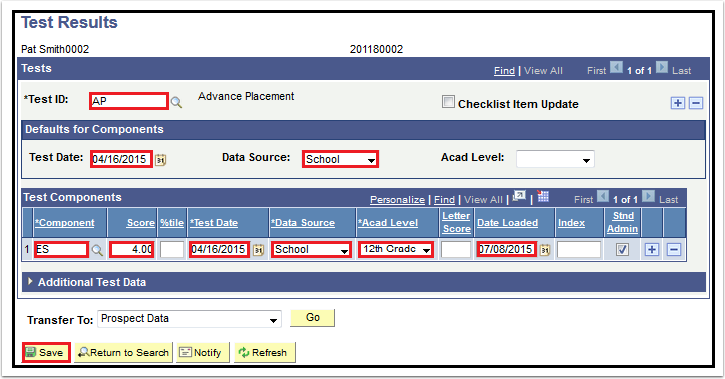The image size is (725, 379).
Task: Click Find link in Tests header
Action: coord(504,71)
